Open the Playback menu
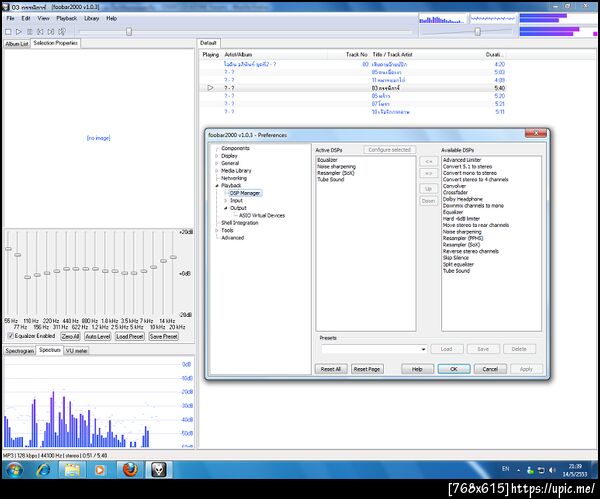The width and height of the screenshot is (600, 499). tap(67, 18)
